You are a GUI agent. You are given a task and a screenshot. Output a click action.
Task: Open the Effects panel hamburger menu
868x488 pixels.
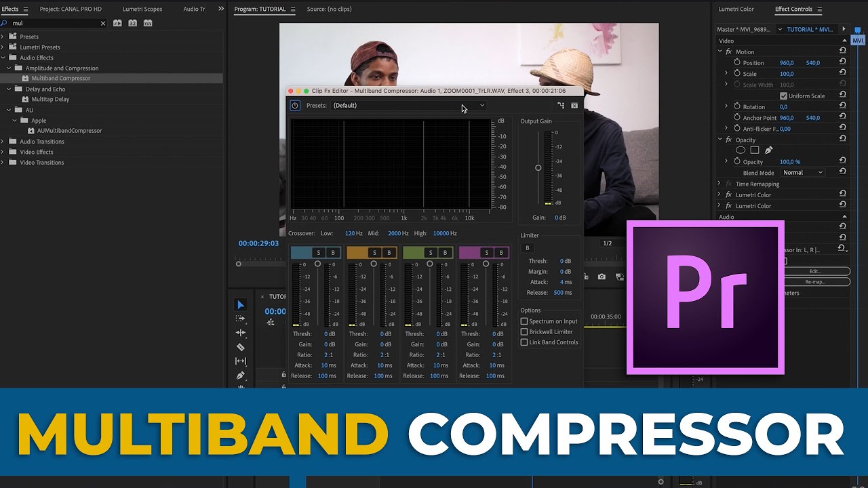(x=25, y=9)
